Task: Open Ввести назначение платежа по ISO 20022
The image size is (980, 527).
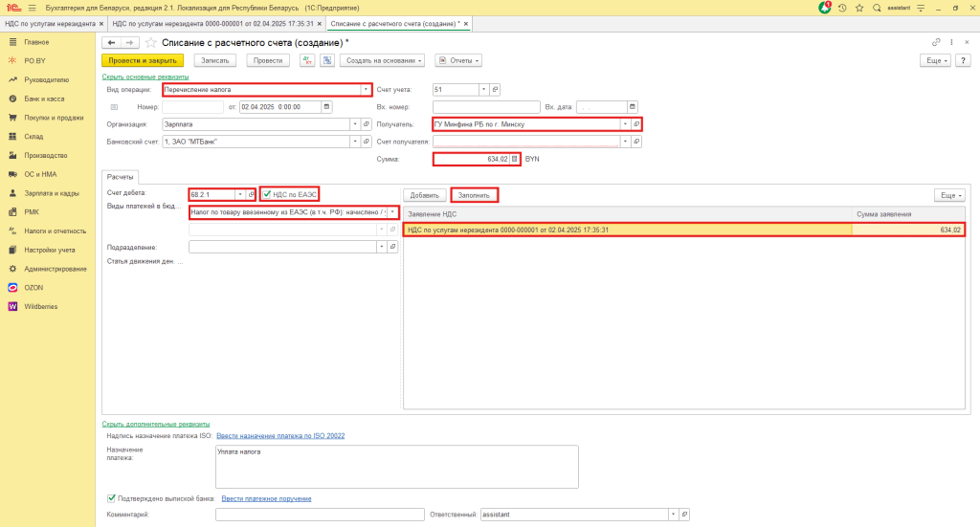Action: click(280, 436)
